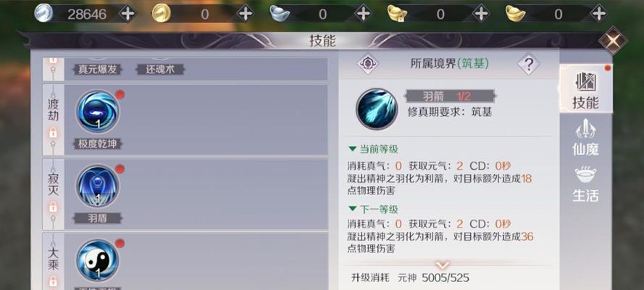Collapse the 下一等级 section triangle
This screenshot has width=644, height=290.
(x=352, y=209)
